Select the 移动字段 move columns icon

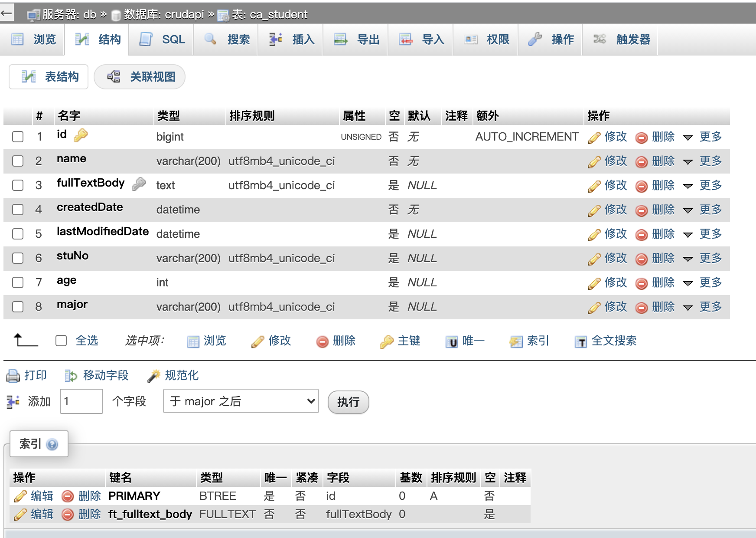[71, 376]
